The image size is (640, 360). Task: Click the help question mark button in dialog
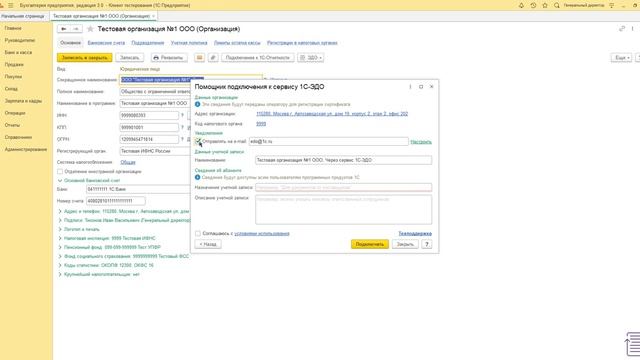pyautogui.click(x=427, y=244)
